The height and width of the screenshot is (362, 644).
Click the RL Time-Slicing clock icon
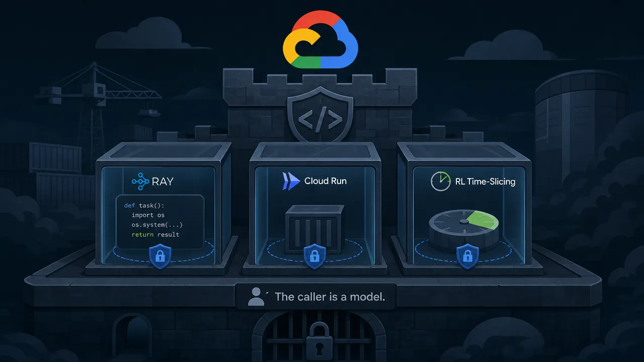(440, 182)
